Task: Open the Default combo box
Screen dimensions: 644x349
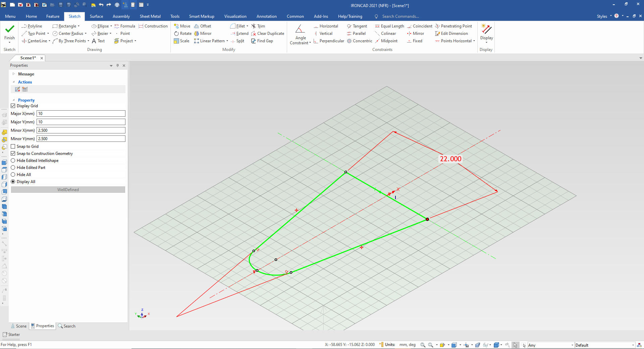Action: [605, 345]
